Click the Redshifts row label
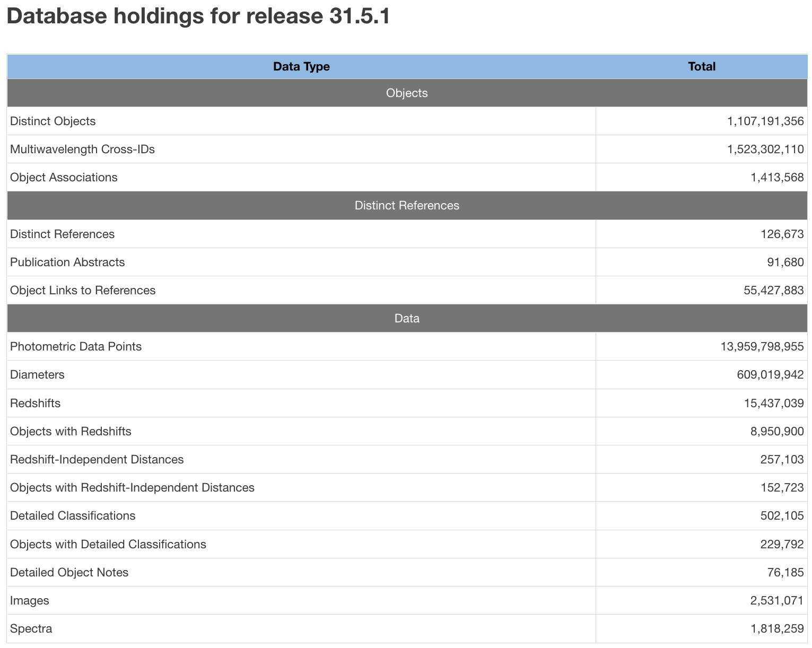 click(x=36, y=403)
